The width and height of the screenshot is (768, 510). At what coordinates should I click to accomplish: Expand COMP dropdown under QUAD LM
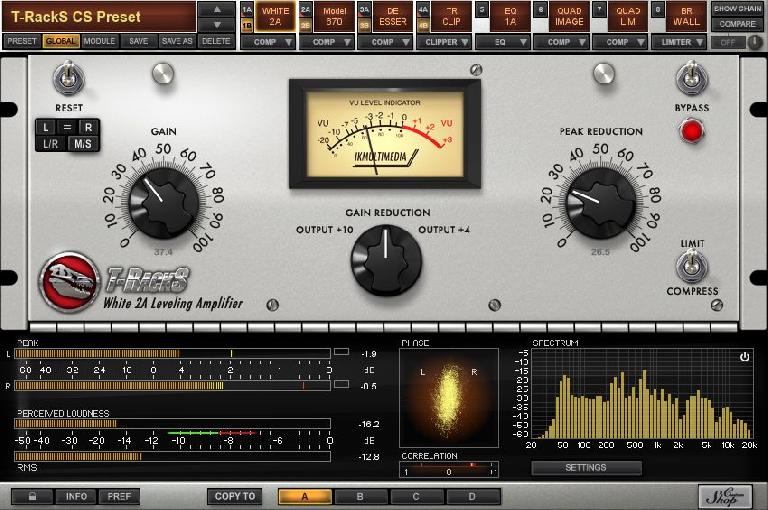coord(621,42)
